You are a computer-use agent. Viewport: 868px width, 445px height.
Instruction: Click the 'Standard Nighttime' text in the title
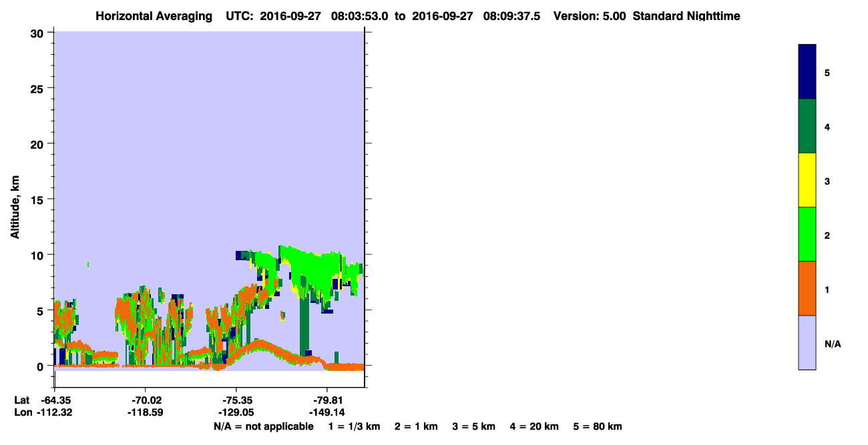686,16
